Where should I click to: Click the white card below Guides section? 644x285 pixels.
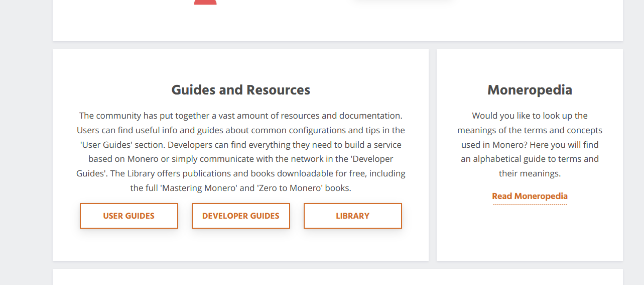click(337, 277)
